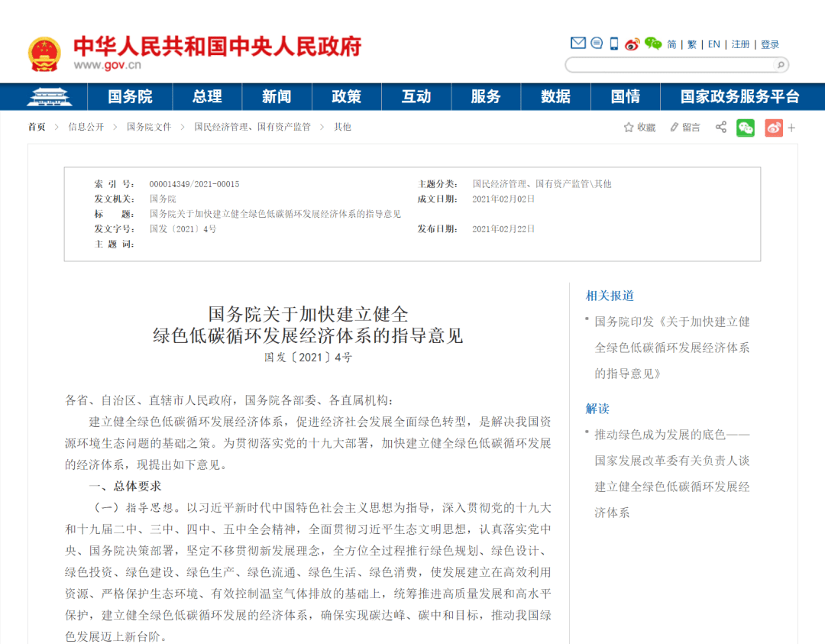This screenshot has width=825, height=644.
Task: Open the Weibo icon beside the phone icon
Action: pyautogui.click(x=632, y=44)
